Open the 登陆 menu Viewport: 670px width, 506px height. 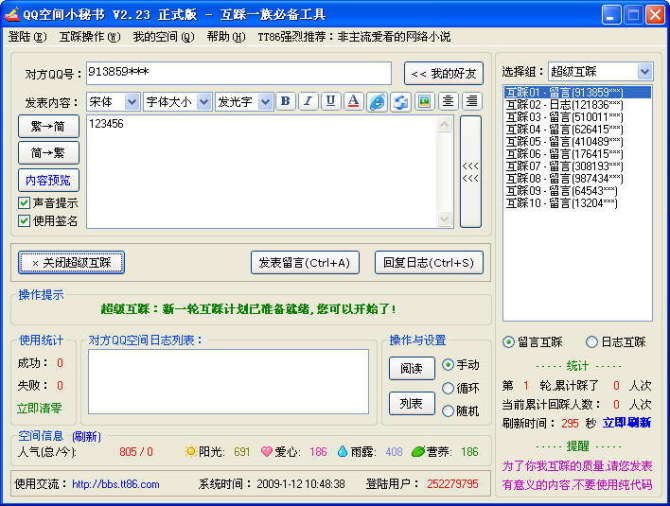[x=27, y=37]
